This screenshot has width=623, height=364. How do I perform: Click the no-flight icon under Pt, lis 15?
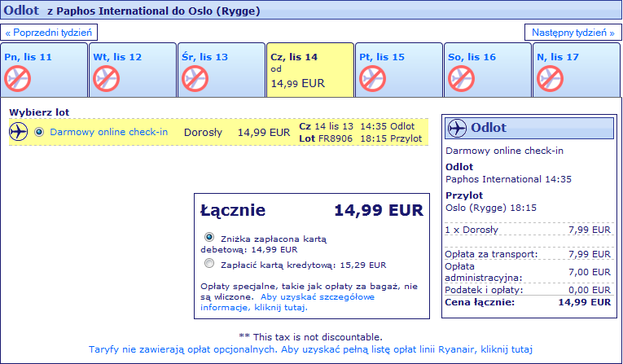click(373, 79)
